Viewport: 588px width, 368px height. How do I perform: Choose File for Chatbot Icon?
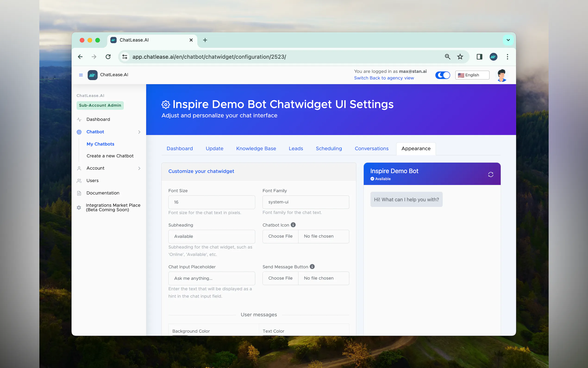click(x=280, y=236)
